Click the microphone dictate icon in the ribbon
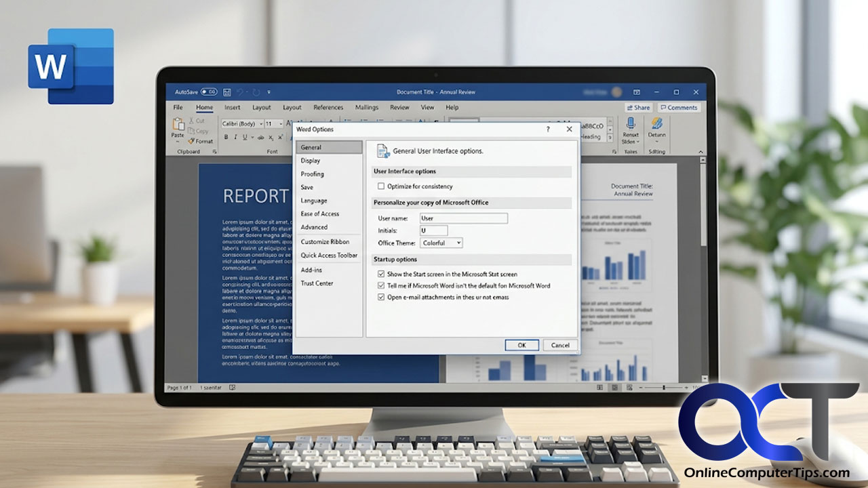Screen dimensions: 868x488 coord(630,123)
